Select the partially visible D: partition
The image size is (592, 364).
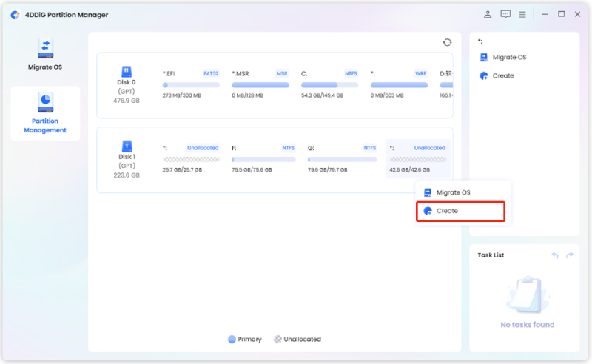point(446,84)
